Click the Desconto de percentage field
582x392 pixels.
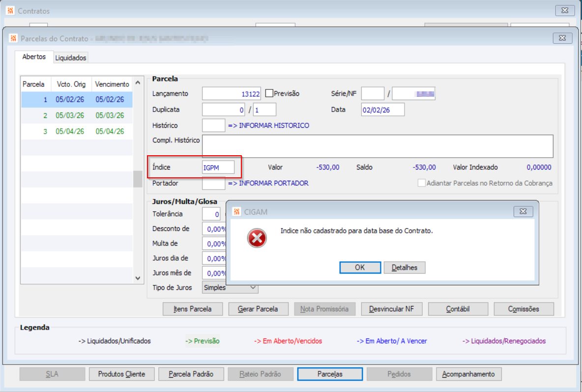tap(214, 229)
